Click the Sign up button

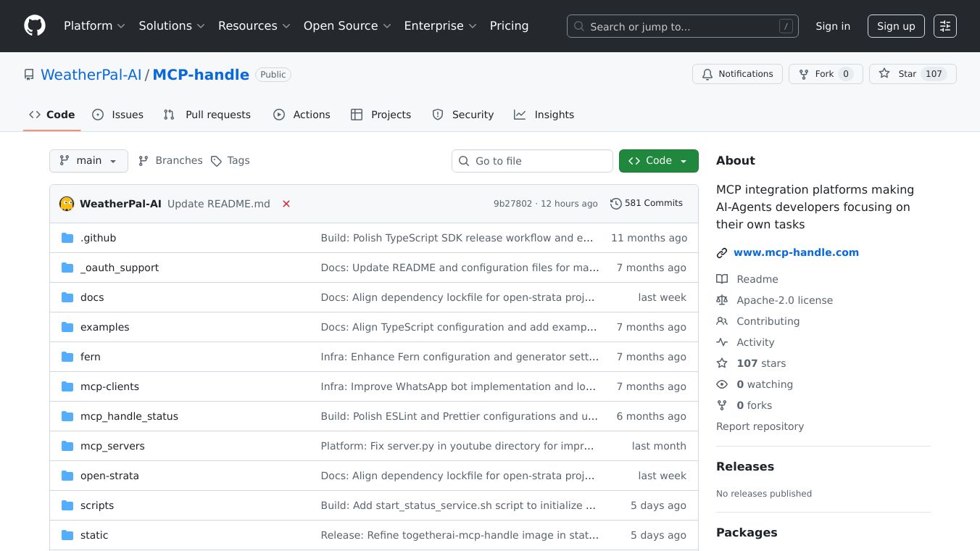pyautogui.click(x=895, y=26)
